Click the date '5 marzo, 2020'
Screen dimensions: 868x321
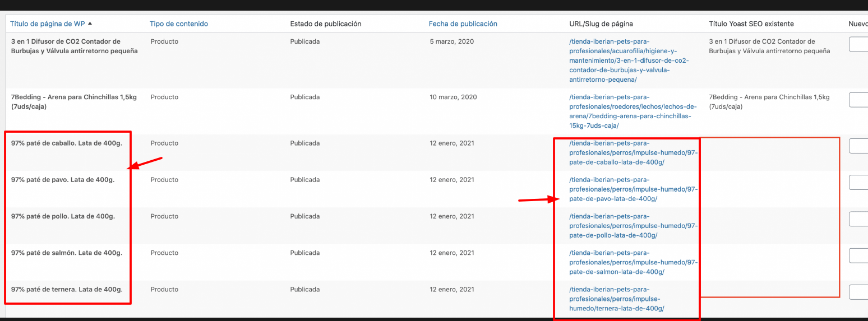tap(451, 41)
